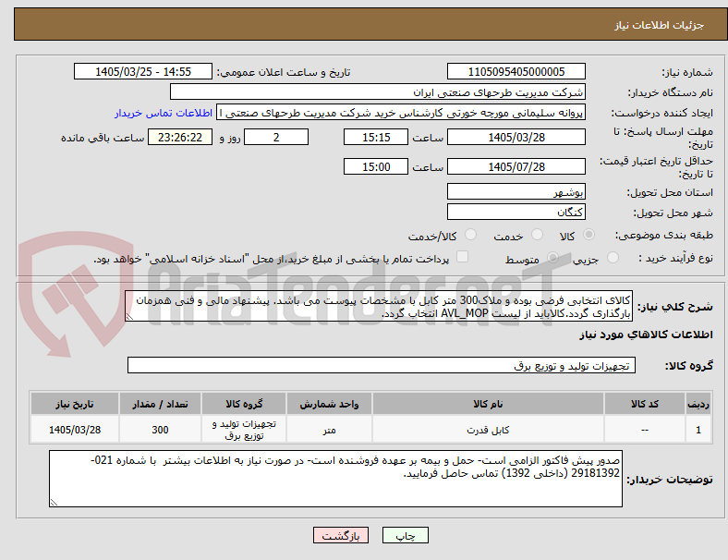Click the چاپ (print) button
The width and height of the screenshot is (728, 560).
pyautogui.click(x=405, y=535)
